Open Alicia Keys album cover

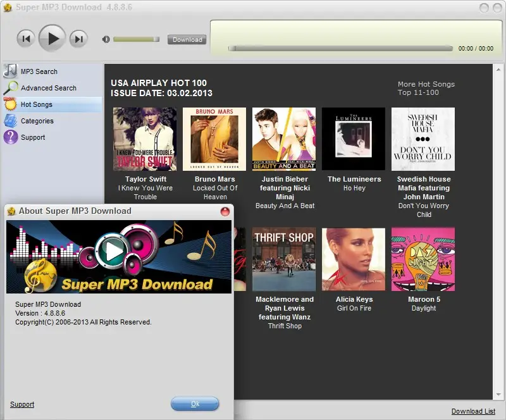(354, 259)
